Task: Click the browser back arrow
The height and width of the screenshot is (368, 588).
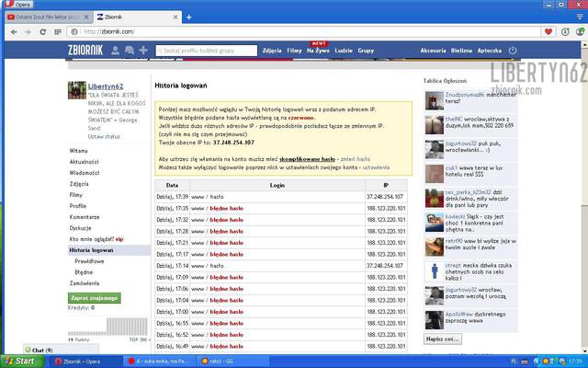Action: [14, 32]
